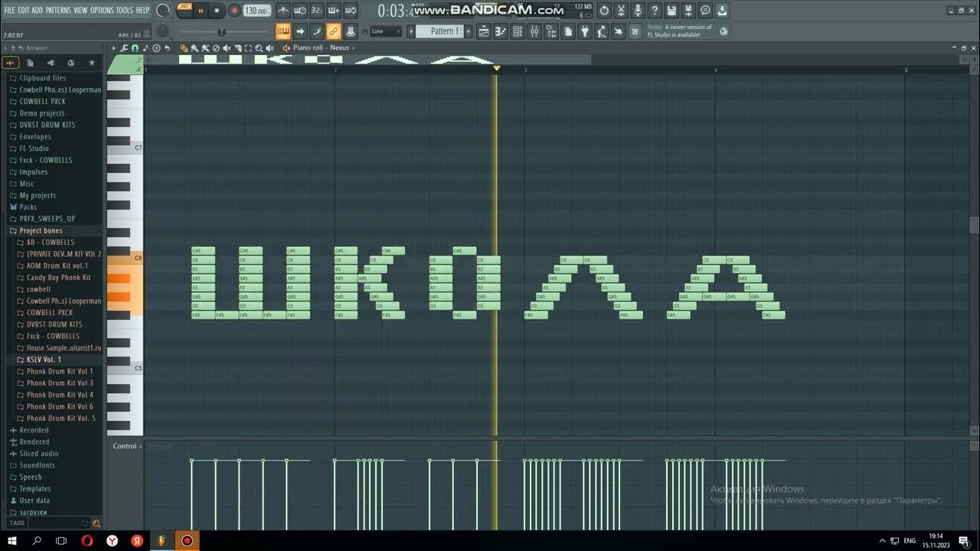This screenshot has width=980, height=551.
Task: Open the TOOLS menu
Action: [124, 10]
